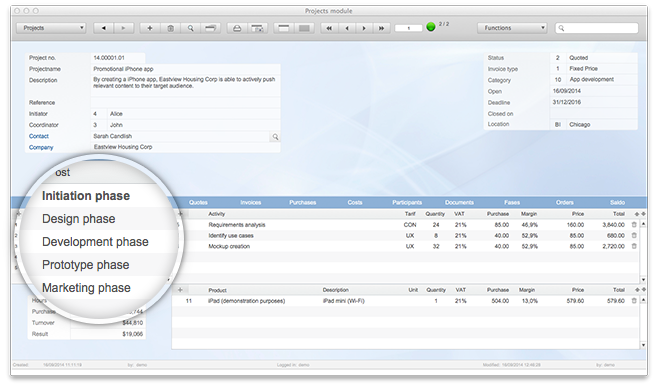Go forward with the right arrow history button
The width and height of the screenshot is (660, 384).
(124, 28)
